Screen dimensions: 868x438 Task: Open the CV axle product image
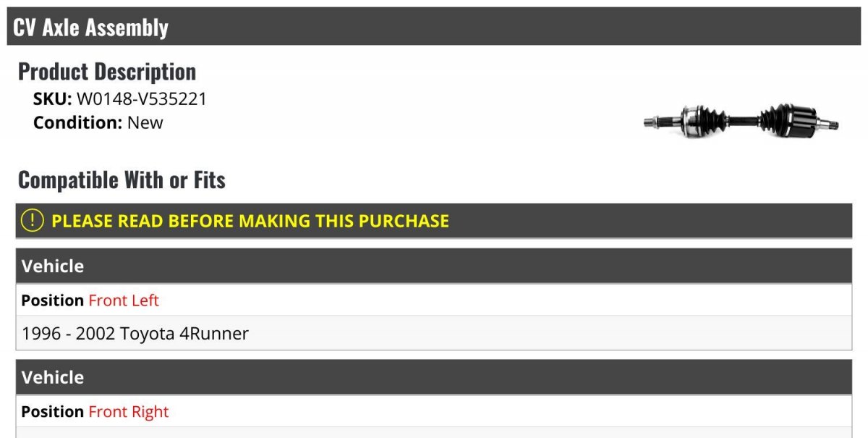click(741, 121)
